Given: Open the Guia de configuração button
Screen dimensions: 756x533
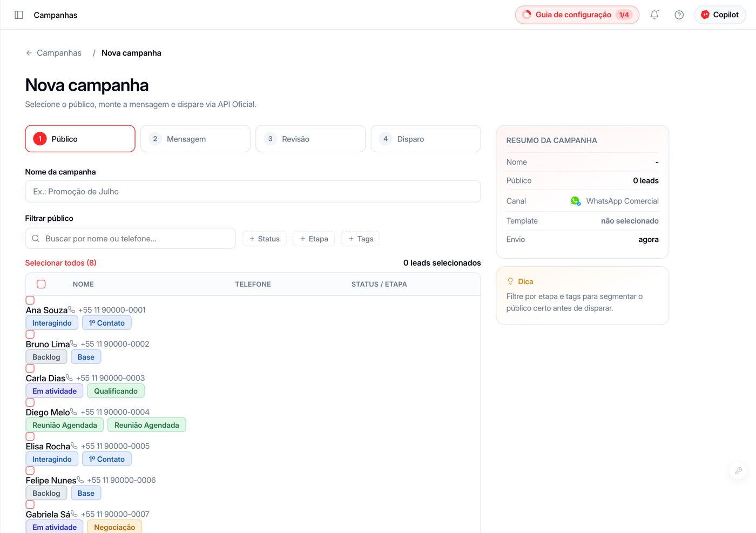Looking at the screenshot, I should [x=577, y=15].
